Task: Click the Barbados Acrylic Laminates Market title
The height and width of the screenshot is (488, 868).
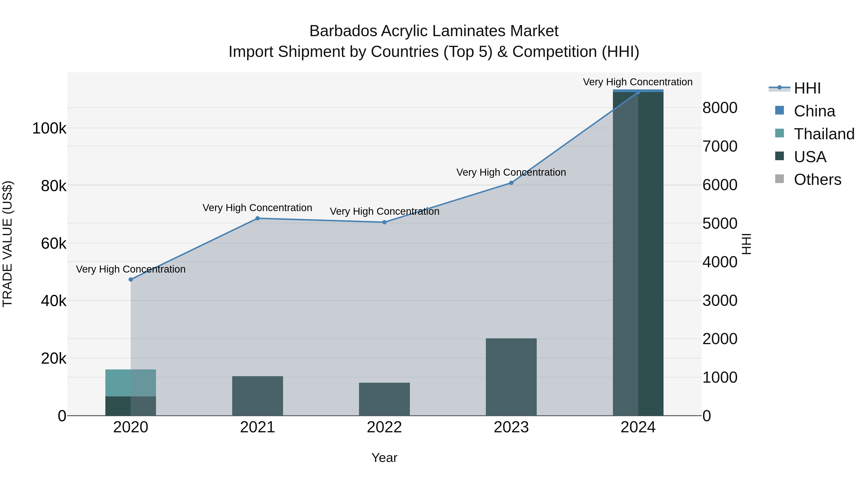Action: tap(434, 31)
